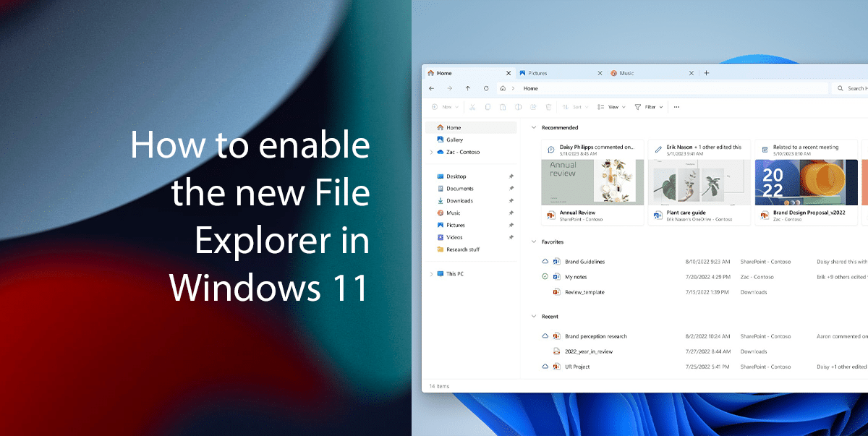Click the Back arrow in File Explorer
The width and height of the screenshot is (868, 436).
tap(432, 88)
